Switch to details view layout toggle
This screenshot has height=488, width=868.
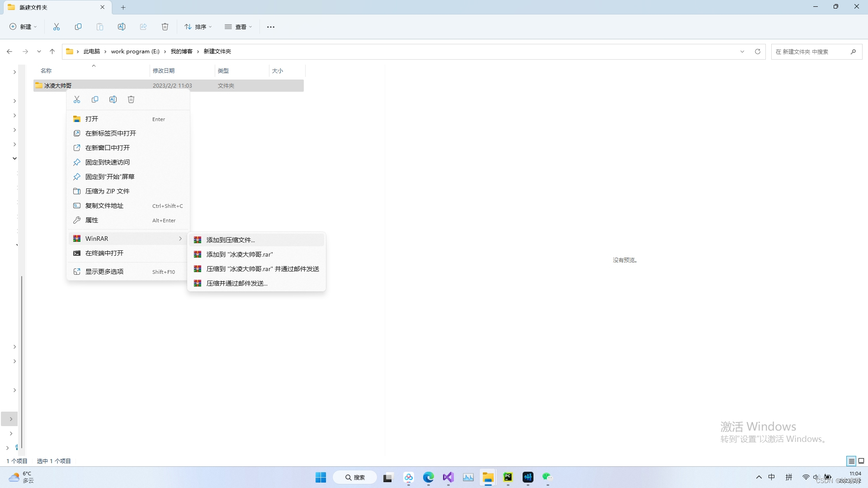851,461
